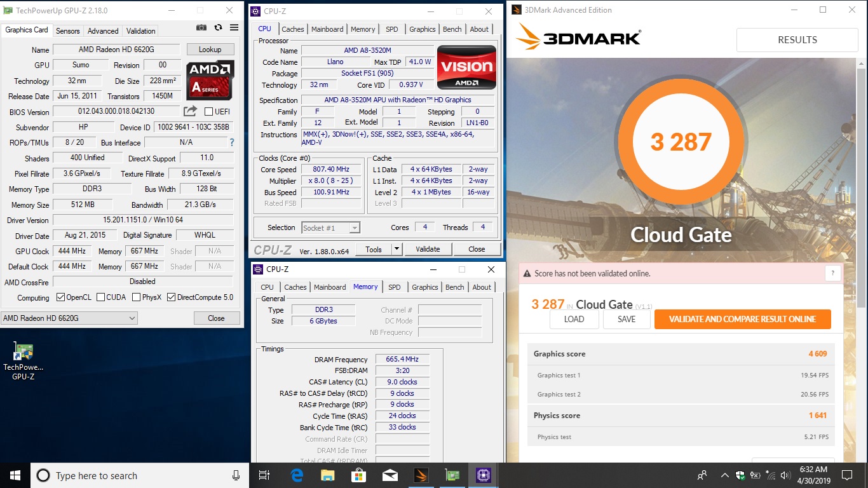The image size is (868, 488).
Task: Click the battery power tray icon
Action: point(755,475)
